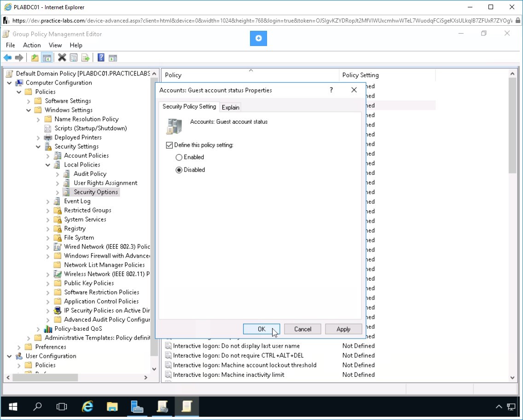Open Server Manager from the taskbar
The height and width of the screenshot is (420, 523).
point(137,406)
